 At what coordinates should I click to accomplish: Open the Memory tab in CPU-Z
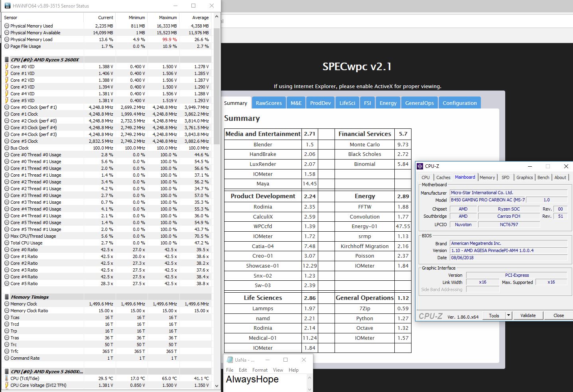click(x=487, y=177)
